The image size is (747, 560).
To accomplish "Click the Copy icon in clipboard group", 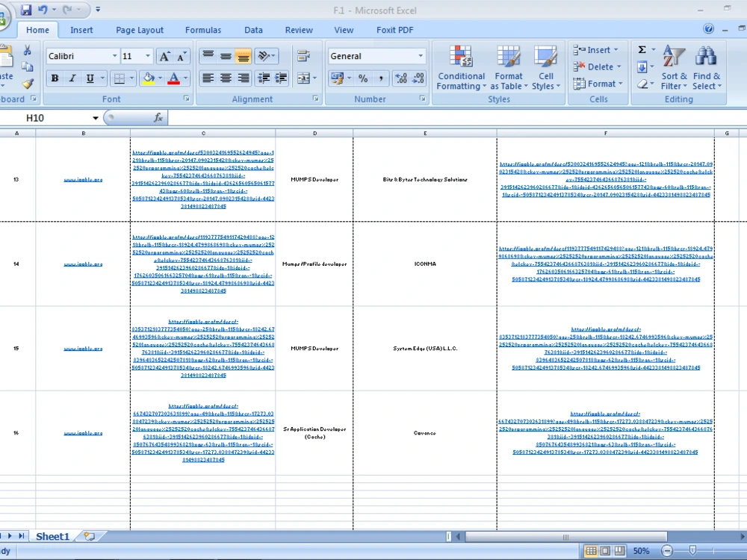I will [x=27, y=67].
